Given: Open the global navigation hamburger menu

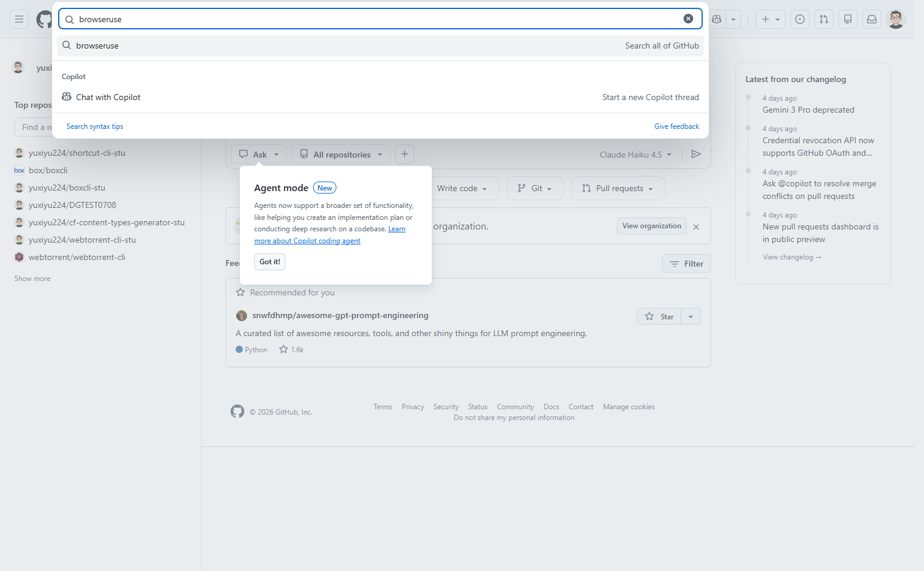Looking at the screenshot, I should click(x=19, y=19).
